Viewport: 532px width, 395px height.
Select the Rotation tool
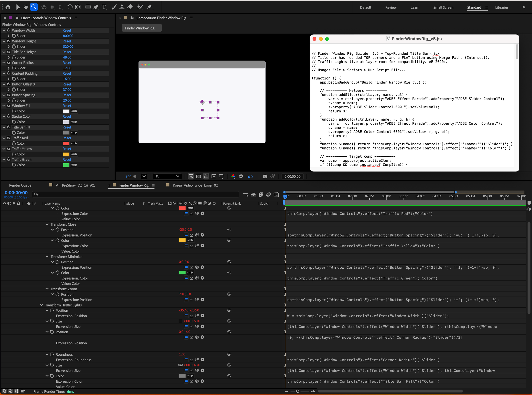(x=70, y=7)
